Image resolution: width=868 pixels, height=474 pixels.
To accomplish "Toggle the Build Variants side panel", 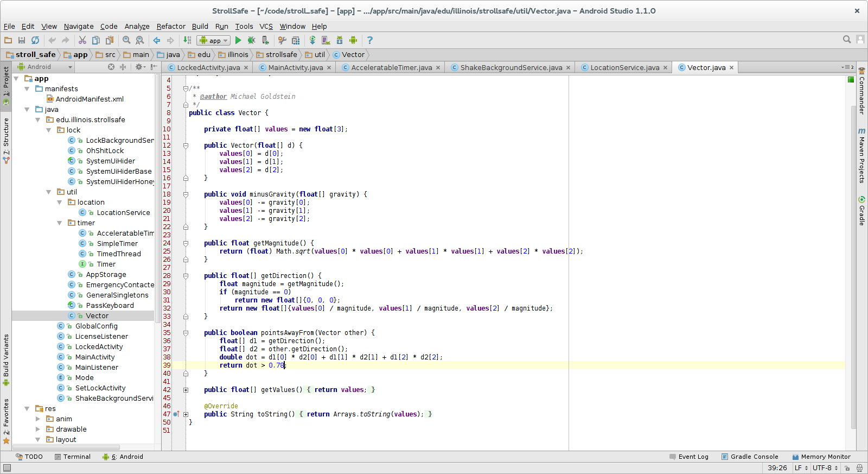I will [x=6, y=359].
